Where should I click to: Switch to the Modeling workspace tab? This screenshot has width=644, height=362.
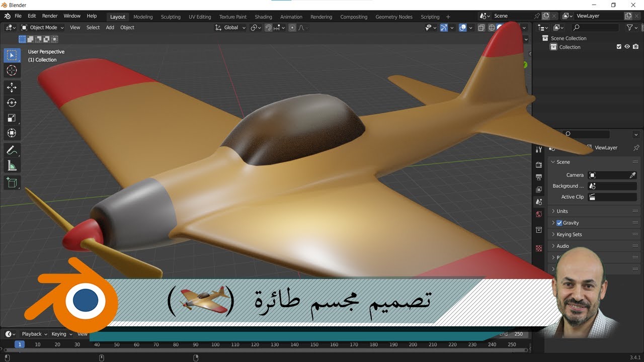click(x=143, y=17)
